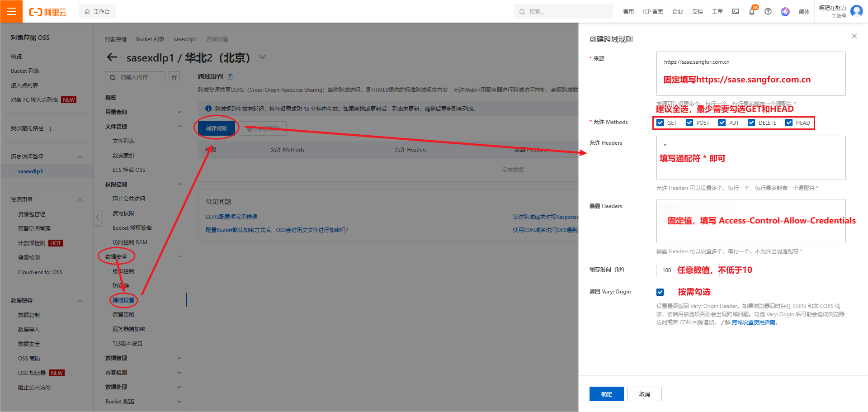
Task: Open 服务器端加密 in the bucket menu
Action: (129, 329)
